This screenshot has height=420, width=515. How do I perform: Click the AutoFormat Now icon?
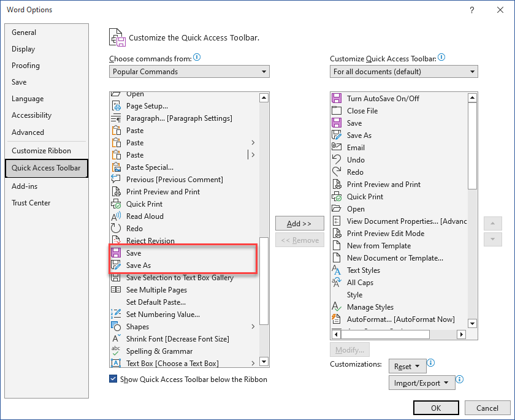pos(337,319)
